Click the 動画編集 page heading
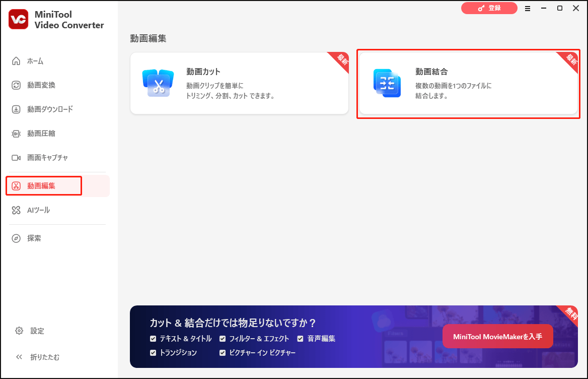 (148, 38)
